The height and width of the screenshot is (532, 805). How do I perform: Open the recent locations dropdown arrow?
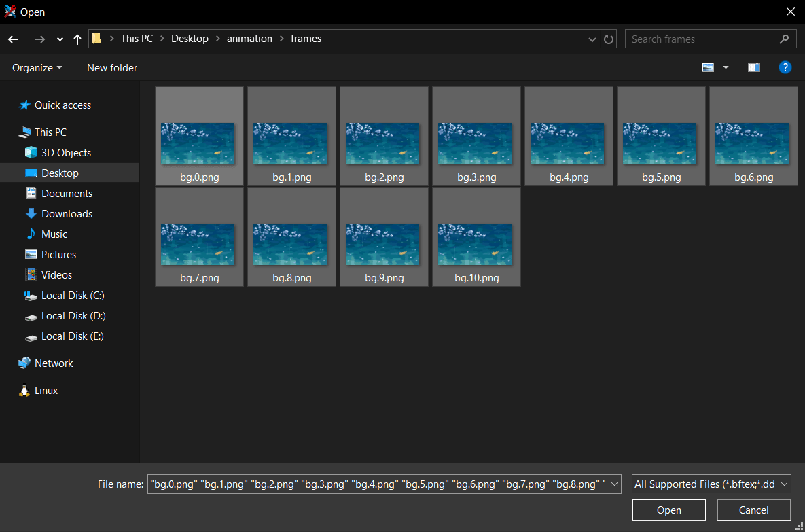coord(60,39)
